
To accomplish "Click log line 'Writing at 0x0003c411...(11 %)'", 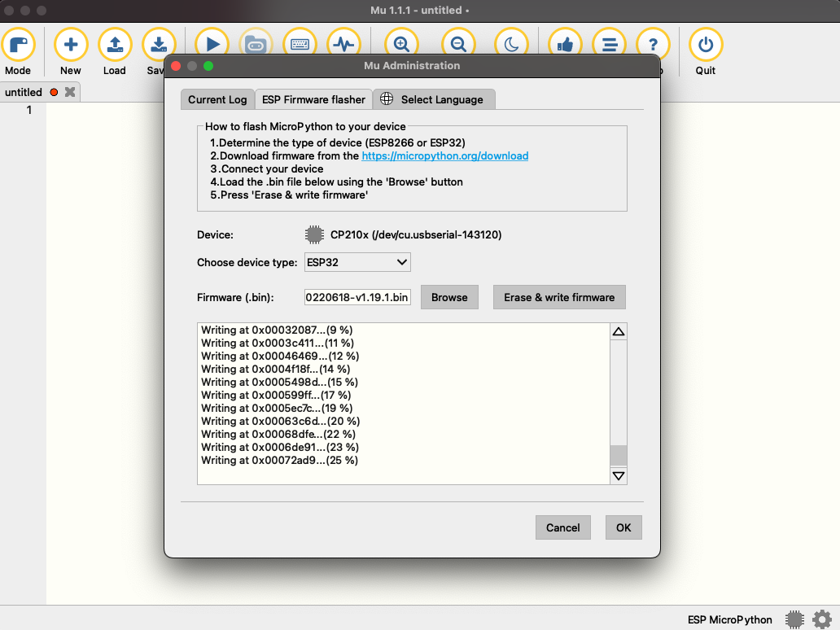I will coord(278,343).
